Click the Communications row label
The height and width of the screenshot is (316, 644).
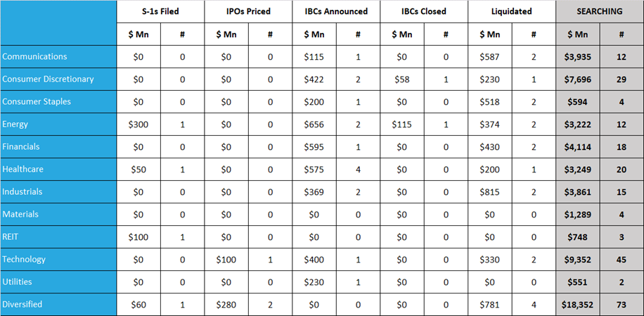pyautogui.click(x=34, y=56)
